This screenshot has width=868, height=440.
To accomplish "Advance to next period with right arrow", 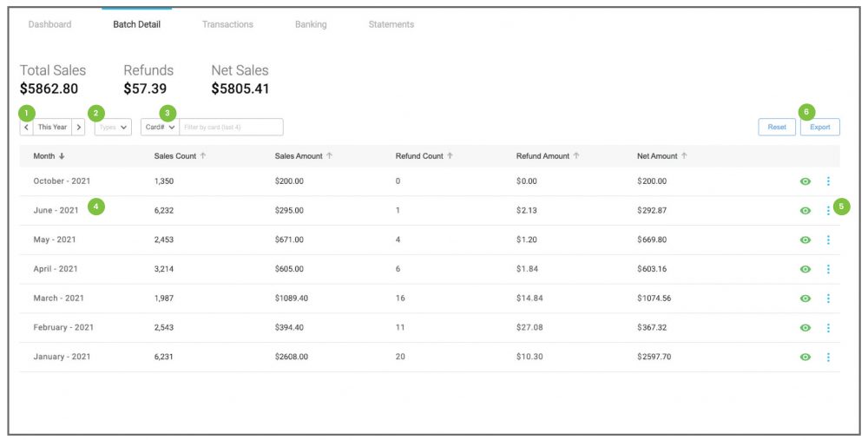I will 78,127.
